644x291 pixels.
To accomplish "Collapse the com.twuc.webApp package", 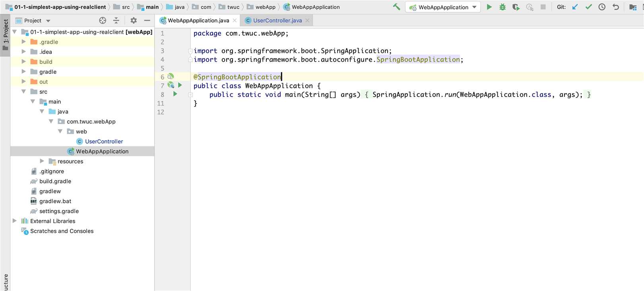I will (51, 121).
